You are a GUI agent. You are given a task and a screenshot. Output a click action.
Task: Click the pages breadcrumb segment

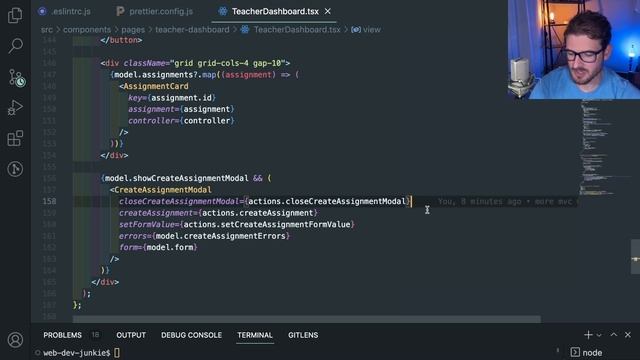click(x=133, y=29)
